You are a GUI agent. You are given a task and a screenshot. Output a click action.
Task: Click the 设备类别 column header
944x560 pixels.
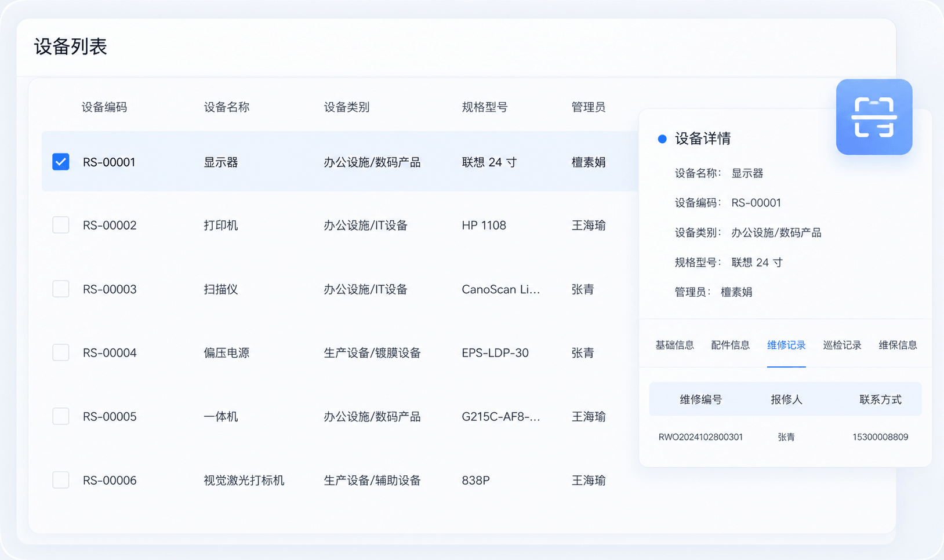coord(347,107)
